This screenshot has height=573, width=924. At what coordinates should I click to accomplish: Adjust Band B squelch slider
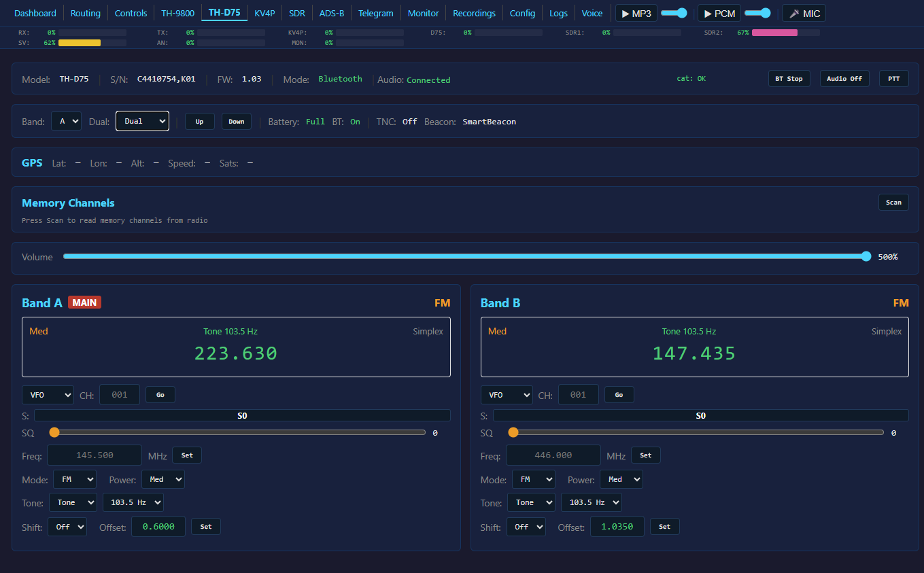pos(696,432)
